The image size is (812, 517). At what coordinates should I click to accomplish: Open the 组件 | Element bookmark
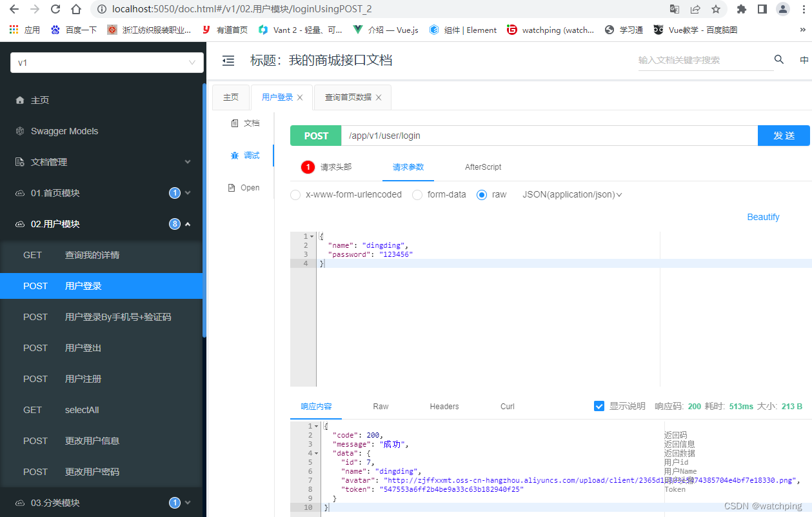pyautogui.click(x=462, y=30)
